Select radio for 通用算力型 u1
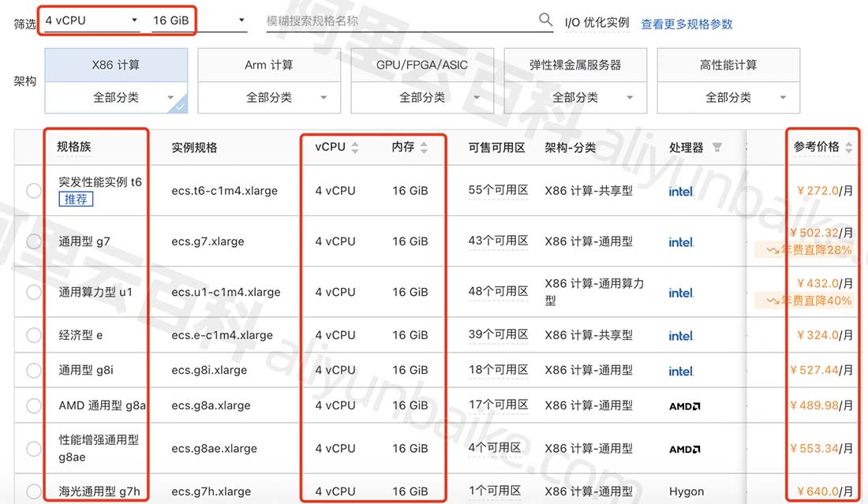Image resolution: width=868 pixels, height=504 pixels. (x=34, y=292)
